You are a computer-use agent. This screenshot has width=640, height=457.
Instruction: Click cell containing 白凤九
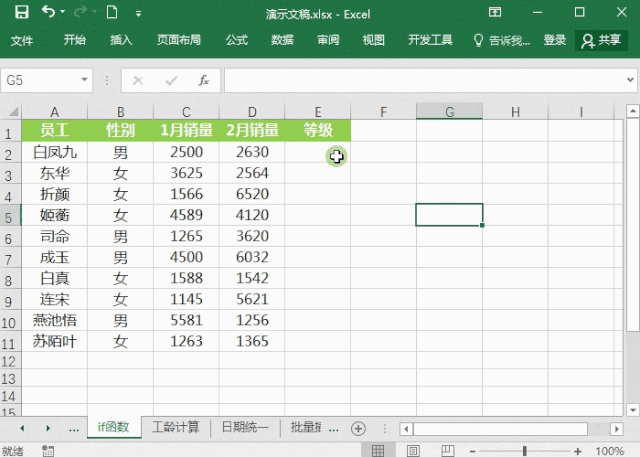click(x=54, y=152)
